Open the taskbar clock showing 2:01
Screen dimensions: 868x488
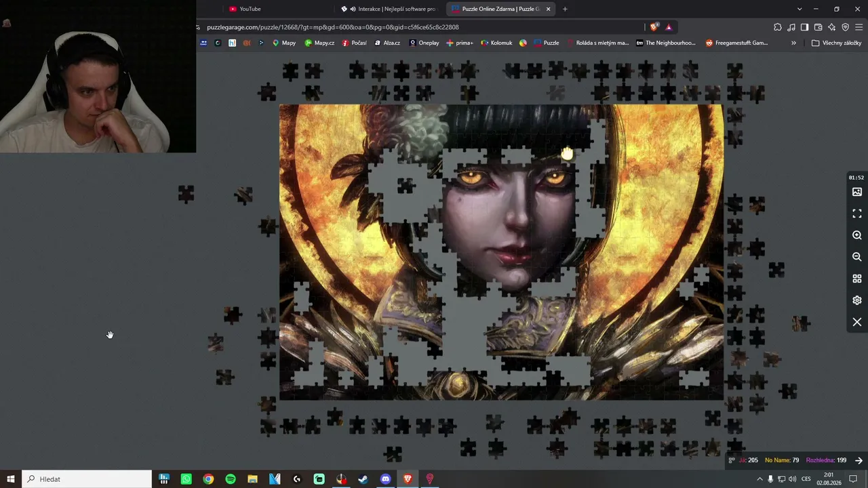click(x=829, y=479)
